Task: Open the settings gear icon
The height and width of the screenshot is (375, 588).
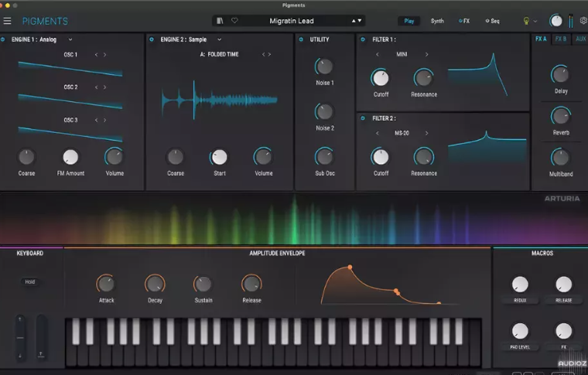Action: (x=583, y=21)
